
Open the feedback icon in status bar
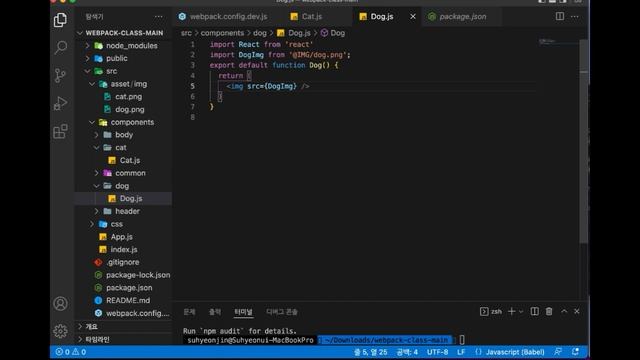tap(558, 351)
